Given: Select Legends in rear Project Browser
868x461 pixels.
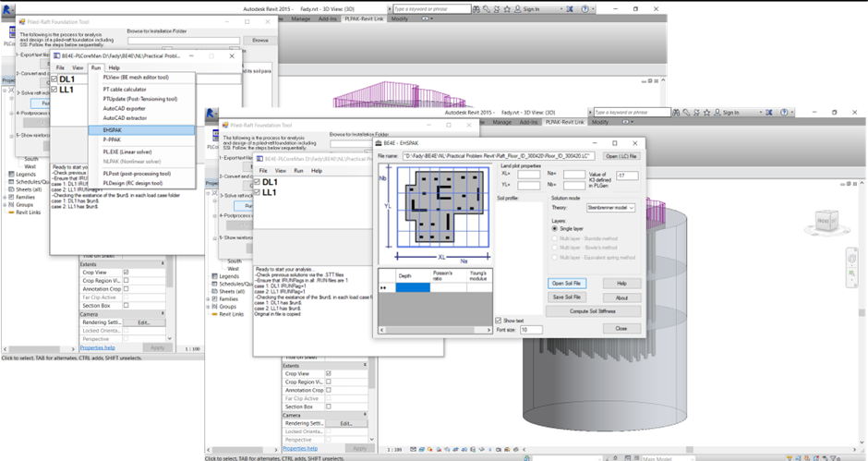Looking at the screenshot, I should point(26,174).
